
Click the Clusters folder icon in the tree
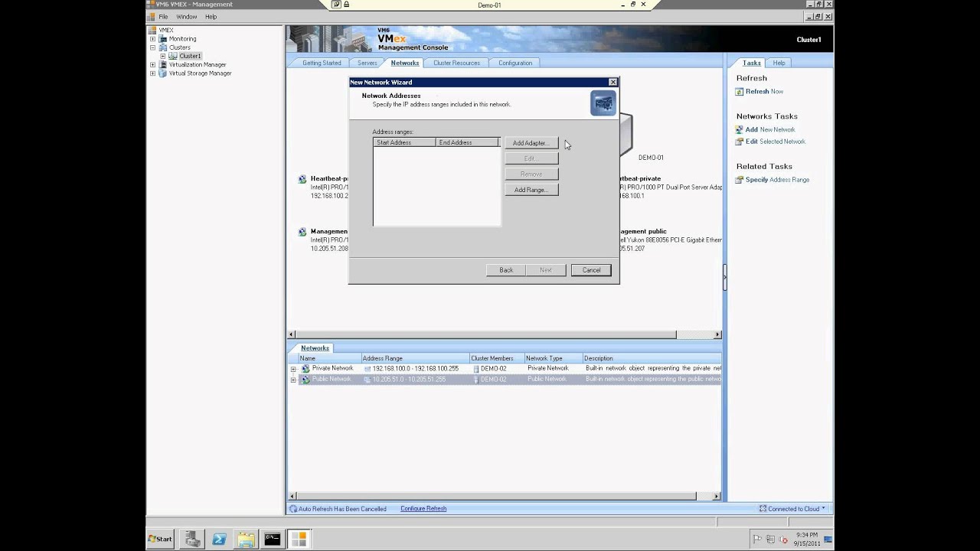162,47
